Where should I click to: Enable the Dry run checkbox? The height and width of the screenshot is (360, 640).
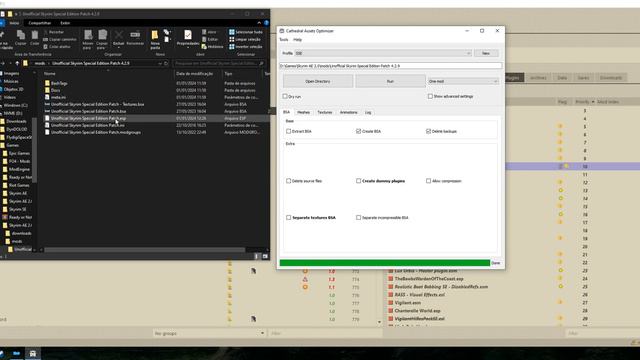285,96
